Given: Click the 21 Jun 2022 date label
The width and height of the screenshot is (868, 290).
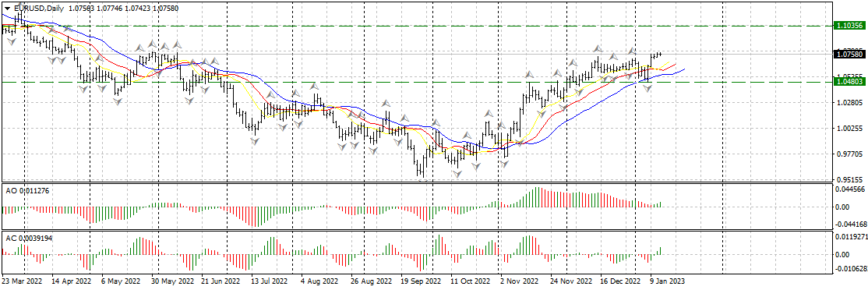Looking at the screenshot, I should (x=221, y=281).
